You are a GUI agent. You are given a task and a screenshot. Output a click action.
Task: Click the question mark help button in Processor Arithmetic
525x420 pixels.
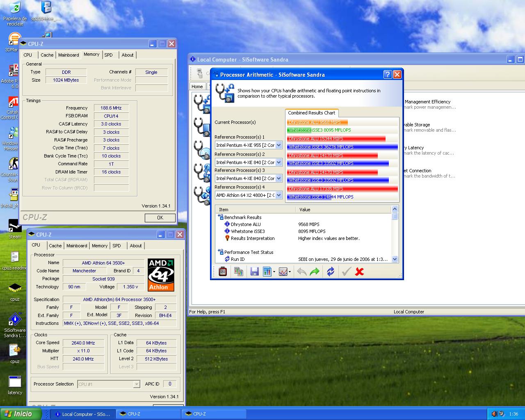click(388, 74)
